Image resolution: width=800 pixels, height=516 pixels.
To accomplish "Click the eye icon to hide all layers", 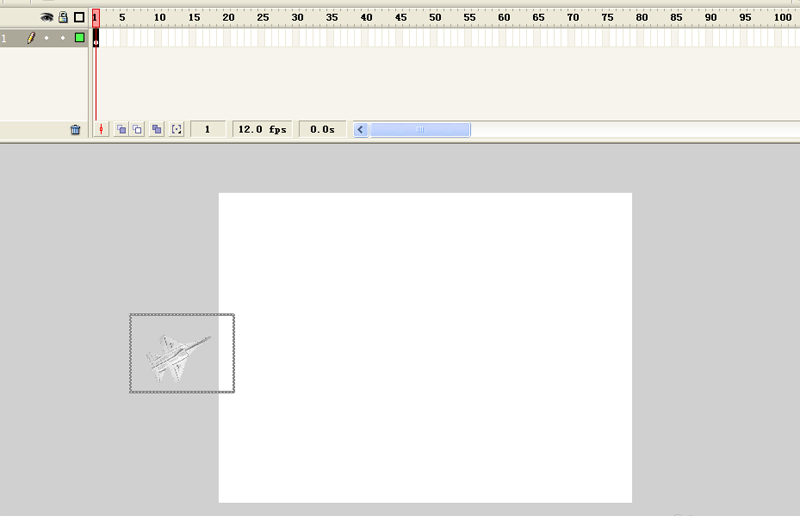I will click(47, 17).
